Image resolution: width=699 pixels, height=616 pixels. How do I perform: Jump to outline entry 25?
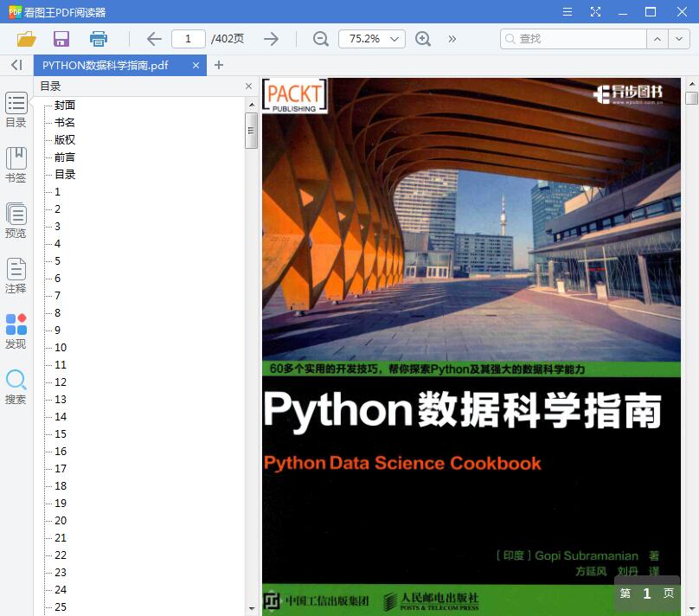[x=61, y=607]
